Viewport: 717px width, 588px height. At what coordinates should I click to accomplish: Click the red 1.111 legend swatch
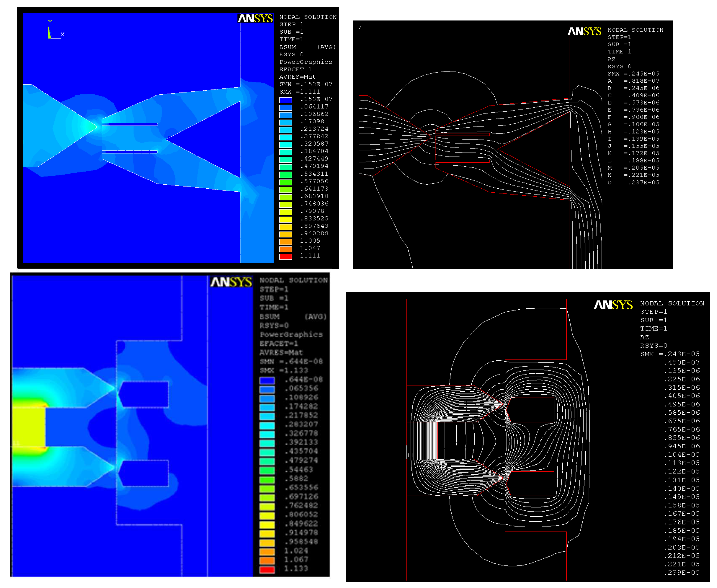tap(285, 256)
